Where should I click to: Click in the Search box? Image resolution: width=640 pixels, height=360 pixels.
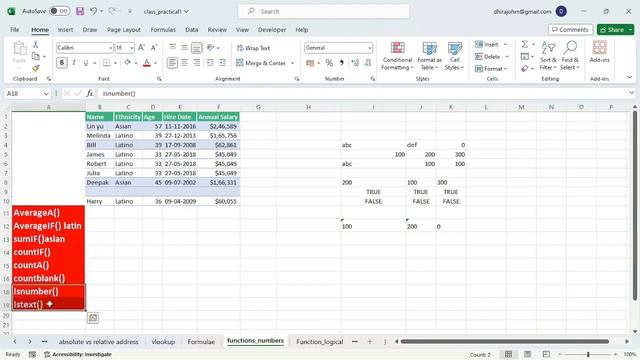coord(324,11)
